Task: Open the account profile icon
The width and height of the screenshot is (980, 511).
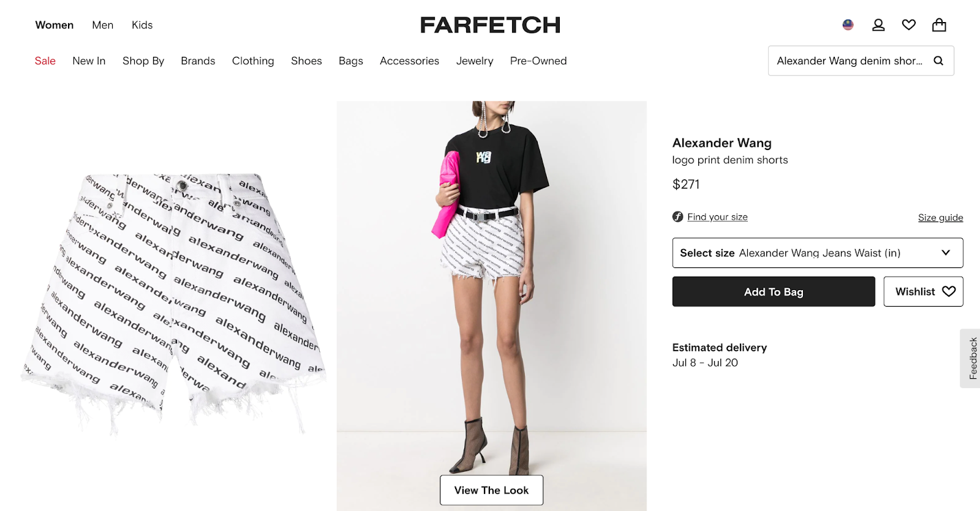Action: point(878,25)
